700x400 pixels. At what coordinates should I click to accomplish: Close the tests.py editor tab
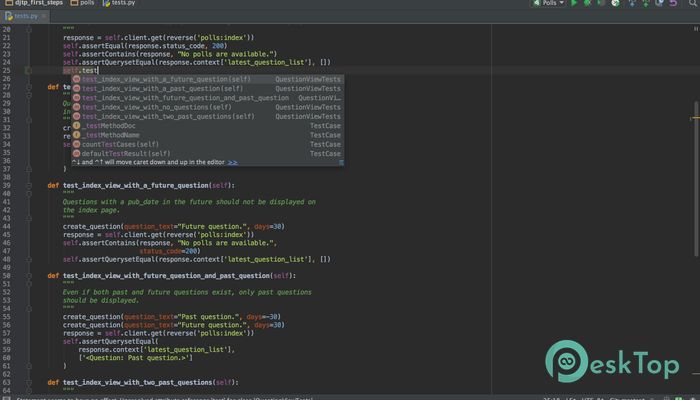pos(44,16)
